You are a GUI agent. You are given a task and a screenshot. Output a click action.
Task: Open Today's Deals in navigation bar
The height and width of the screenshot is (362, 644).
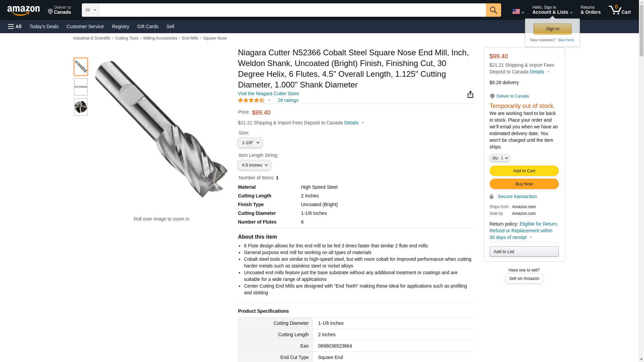click(44, 26)
